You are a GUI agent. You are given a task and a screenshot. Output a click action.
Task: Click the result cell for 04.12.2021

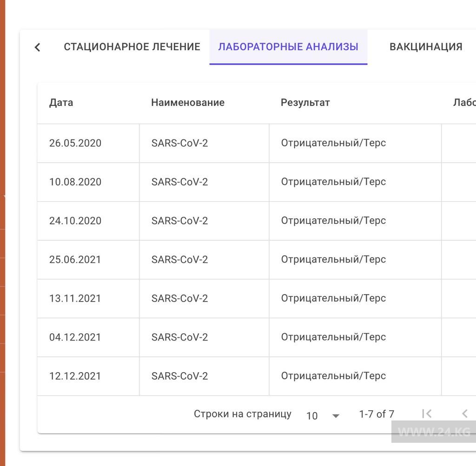click(333, 337)
